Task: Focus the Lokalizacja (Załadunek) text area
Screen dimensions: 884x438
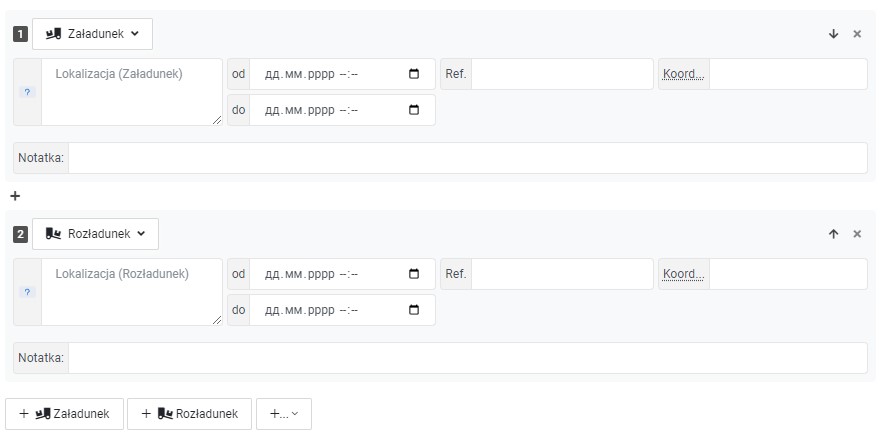Action: [x=132, y=92]
